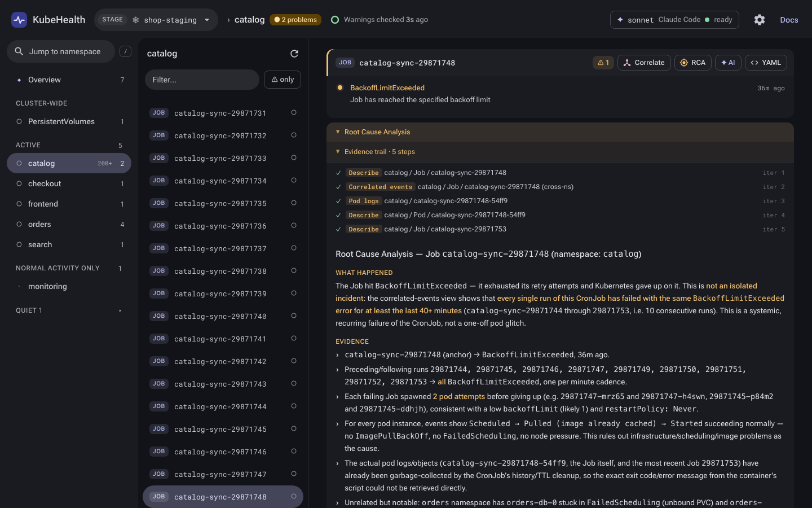Collapse the Root Cause Analysis section

pos(560,132)
